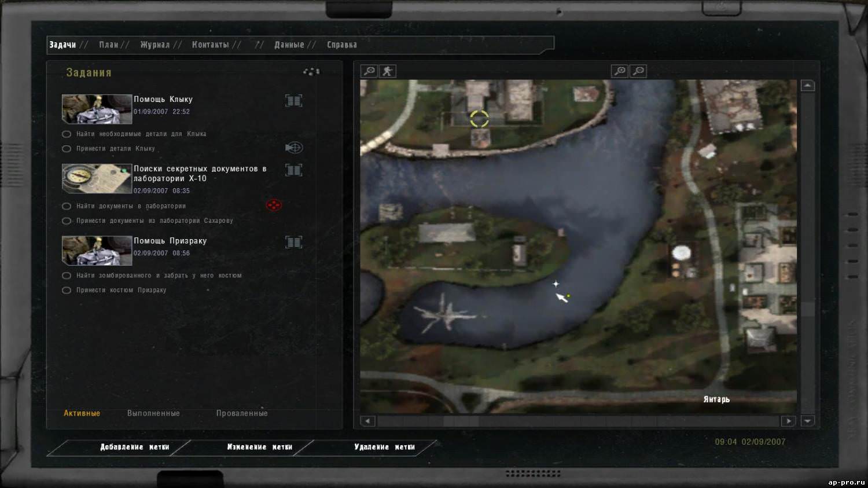Open description icon for Поиски секретных документов
This screenshot has width=868, height=488.
[294, 170]
